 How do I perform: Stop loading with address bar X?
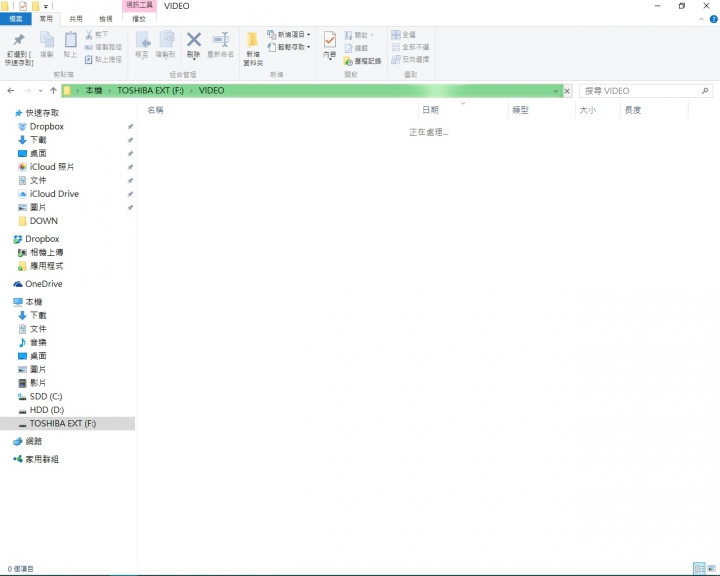pos(567,91)
